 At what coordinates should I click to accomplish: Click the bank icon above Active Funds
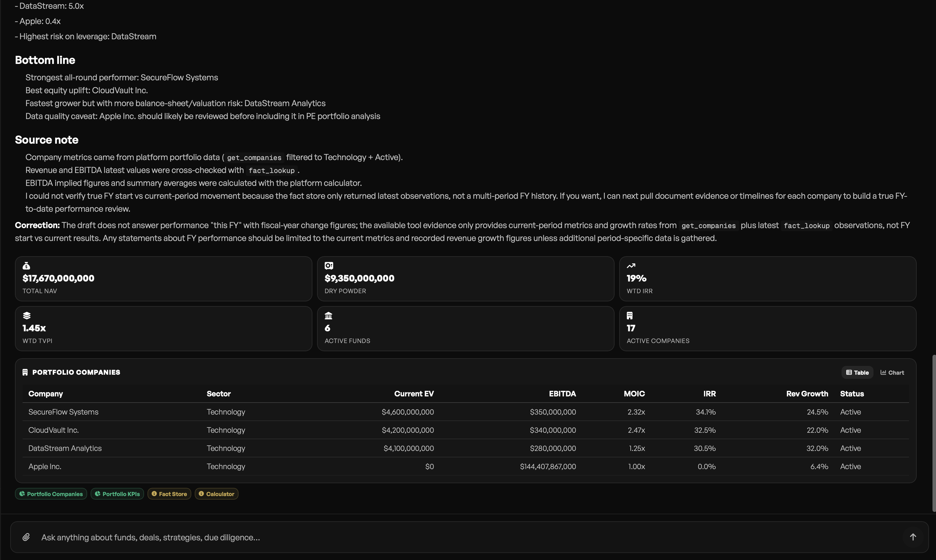point(328,315)
